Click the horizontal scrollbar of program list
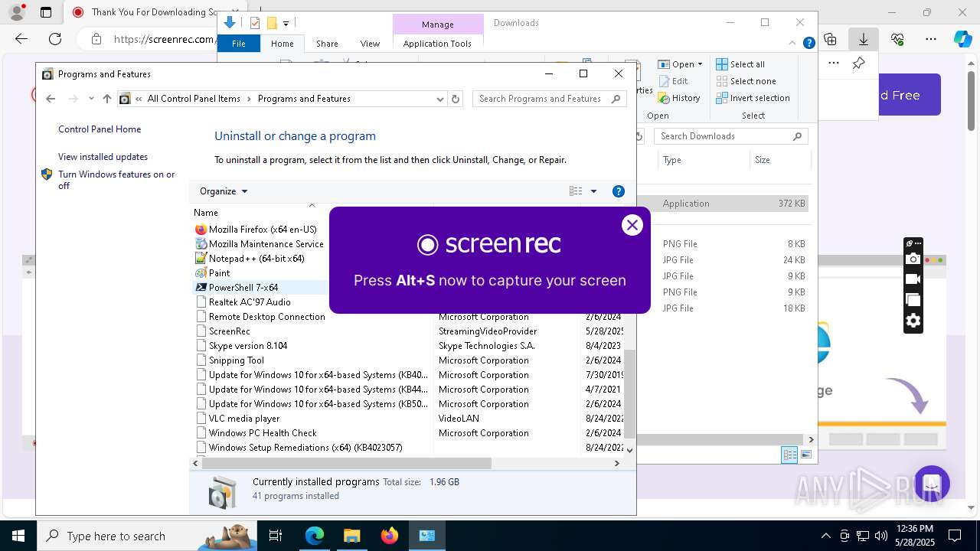The image size is (980, 551). 345,463
